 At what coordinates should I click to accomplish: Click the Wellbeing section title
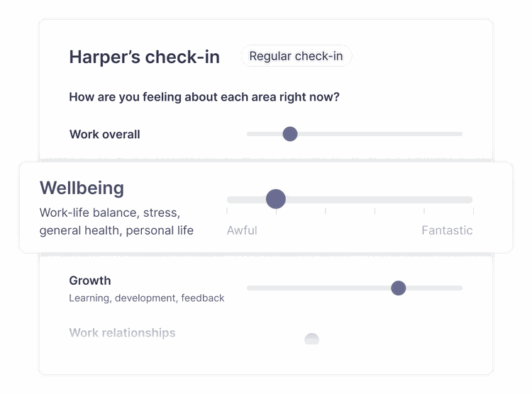click(x=82, y=188)
